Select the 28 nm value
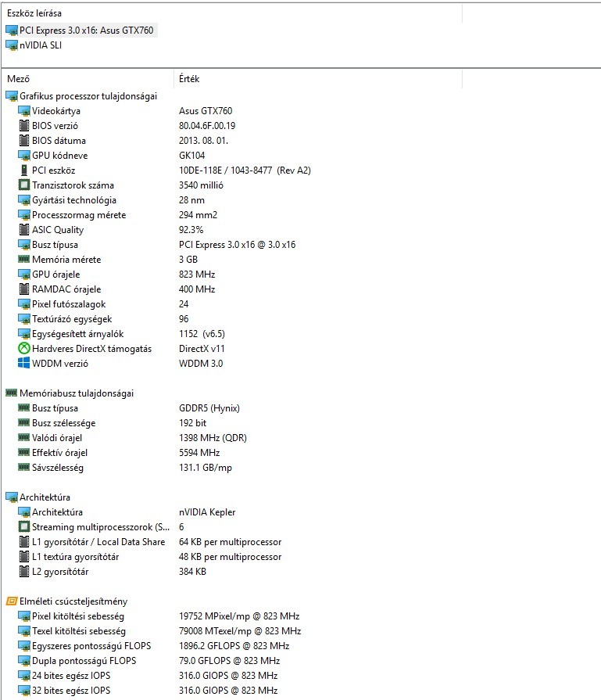Image resolution: width=601 pixels, height=700 pixels. [191, 200]
